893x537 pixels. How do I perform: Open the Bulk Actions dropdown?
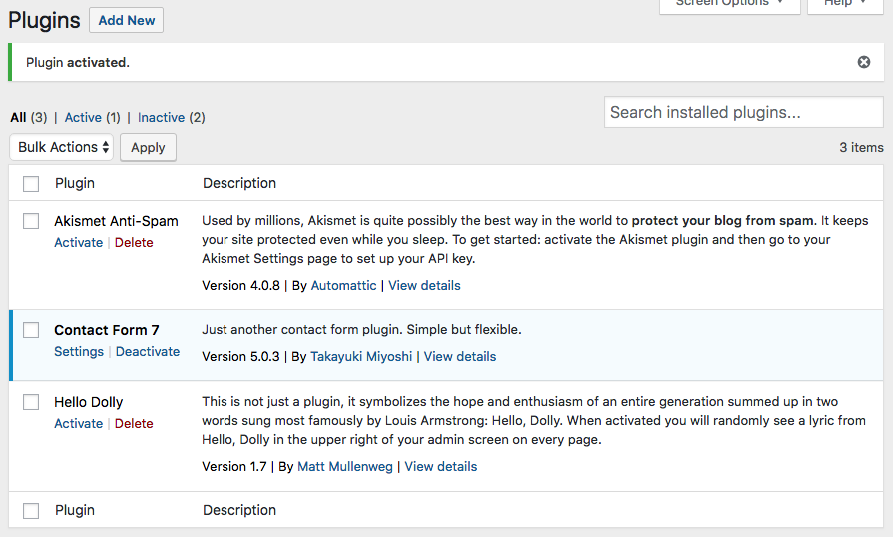tap(62, 147)
